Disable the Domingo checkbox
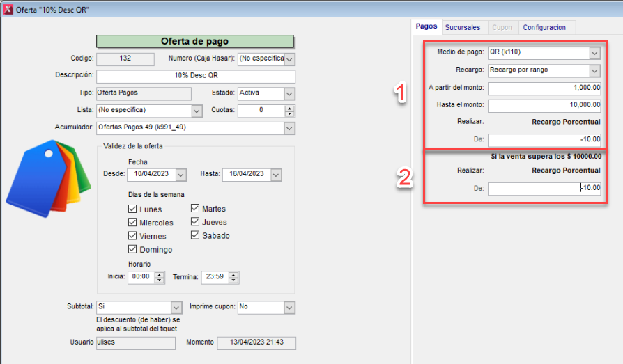The image size is (623, 364). tap(133, 249)
